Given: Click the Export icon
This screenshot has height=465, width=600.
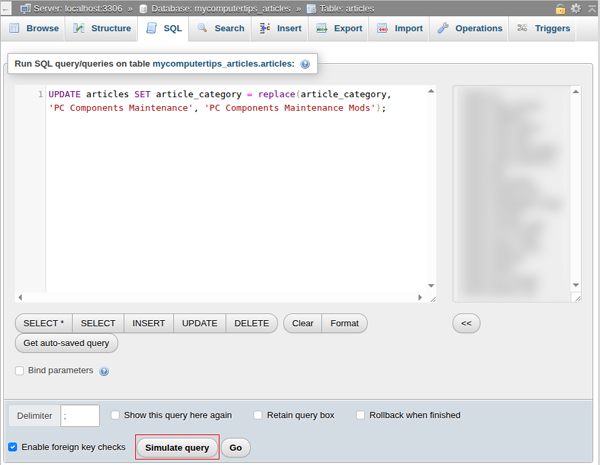Looking at the screenshot, I should [321, 28].
